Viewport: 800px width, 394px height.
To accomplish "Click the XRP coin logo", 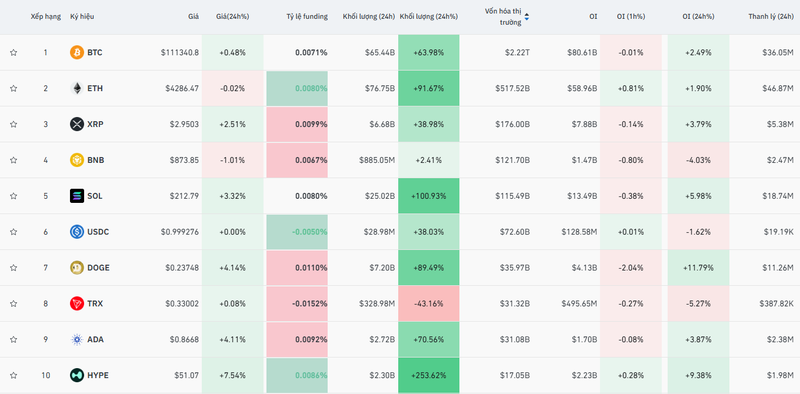I will tap(77, 124).
